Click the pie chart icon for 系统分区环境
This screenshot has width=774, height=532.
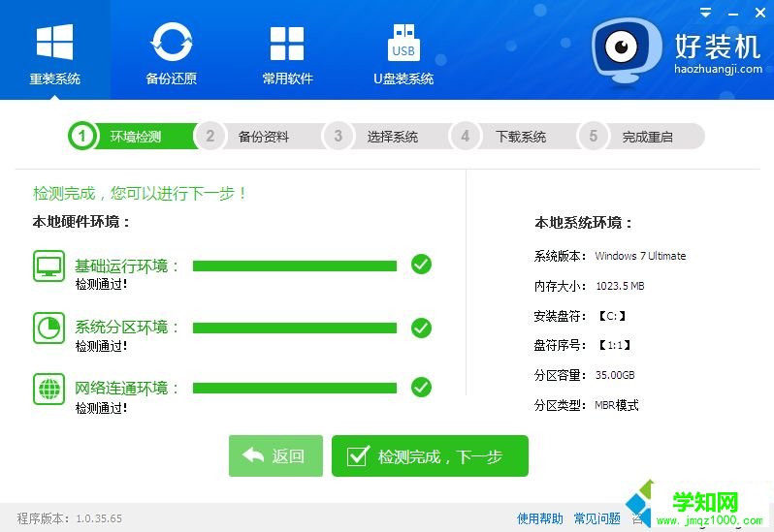tap(48, 328)
